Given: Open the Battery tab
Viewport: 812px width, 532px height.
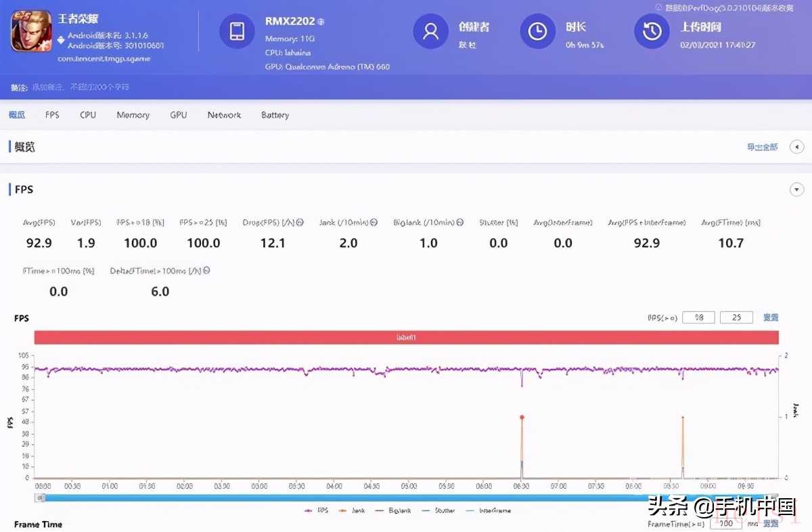Looking at the screenshot, I should click(x=275, y=115).
